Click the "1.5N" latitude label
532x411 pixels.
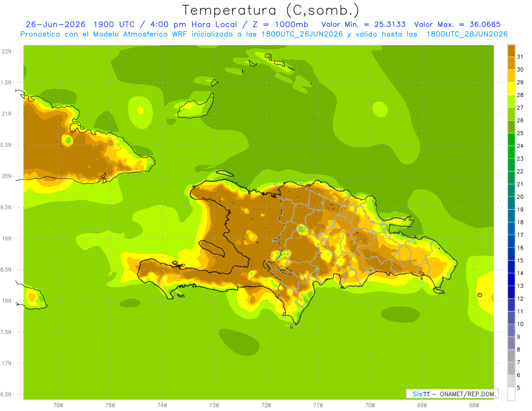click(x=6, y=82)
